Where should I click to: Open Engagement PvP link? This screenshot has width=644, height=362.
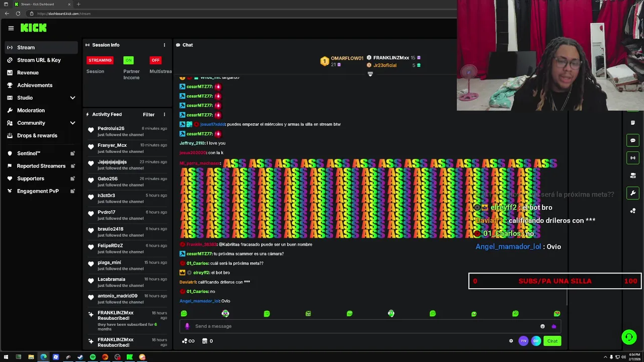coord(41,191)
